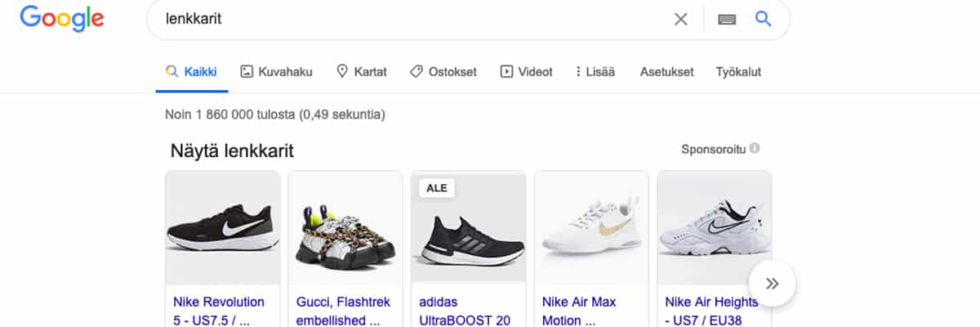This screenshot has height=327, width=980.
Task: Expand the Lisää more menu
Action: pos(595,72)
